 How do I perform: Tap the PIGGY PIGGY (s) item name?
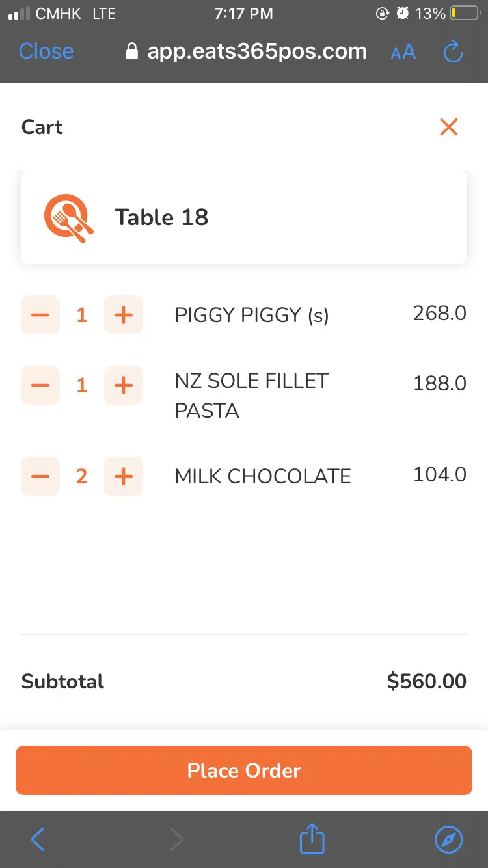click(x=252, y=316)
